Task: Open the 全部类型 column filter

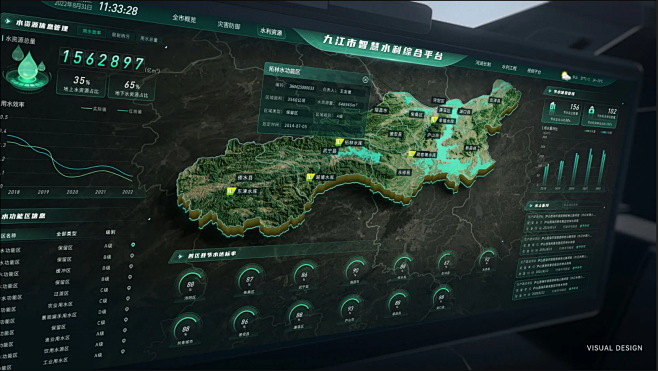Action: tap(66, 233)
